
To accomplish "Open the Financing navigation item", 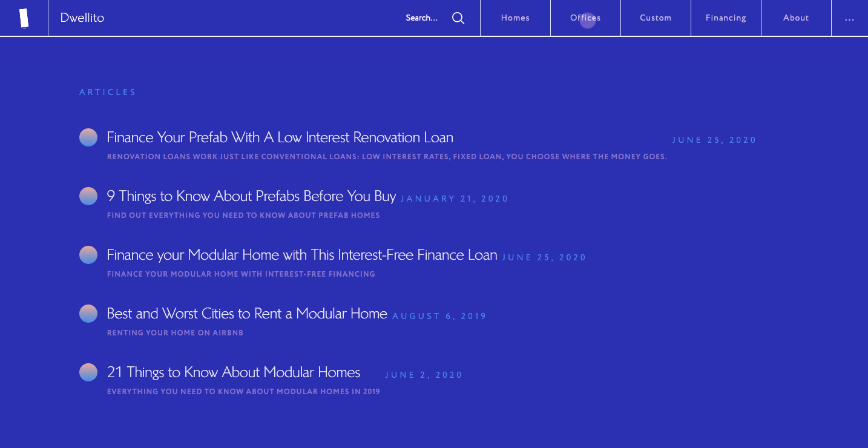I will [726, 18].
